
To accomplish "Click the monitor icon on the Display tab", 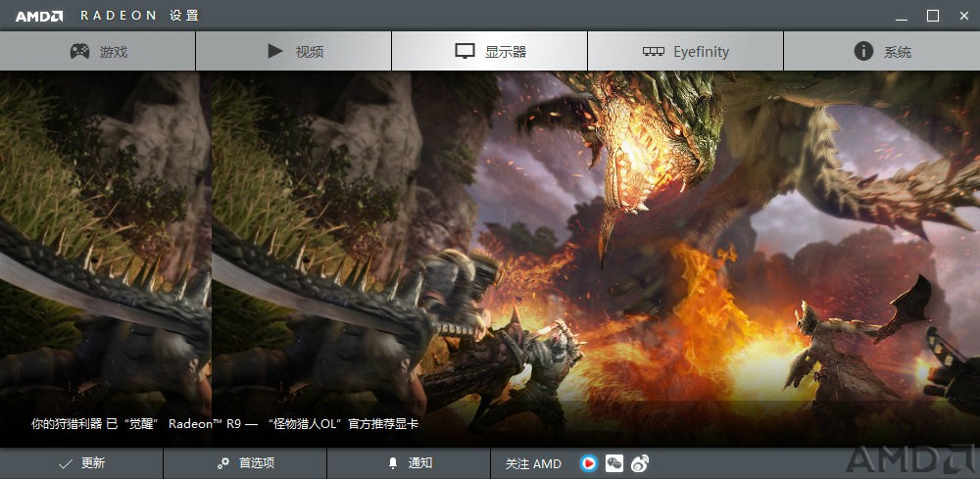I will 465,51.
